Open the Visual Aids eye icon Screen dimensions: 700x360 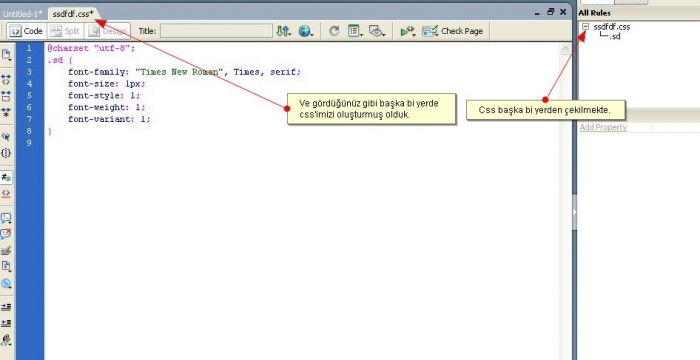[x=376, y=31]
